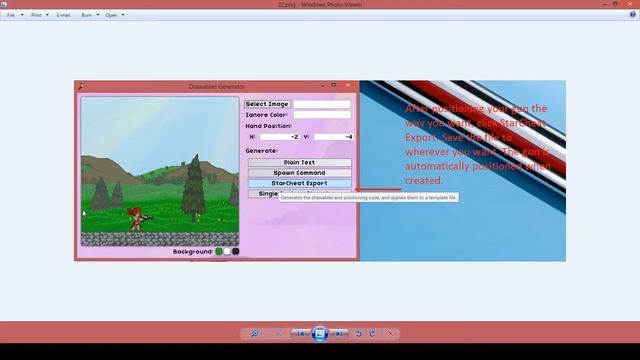Viewport: 640px width, 360px height.
Task: Open the zoom magnifier control in Photo Viewer
Action: coord(256,333)
